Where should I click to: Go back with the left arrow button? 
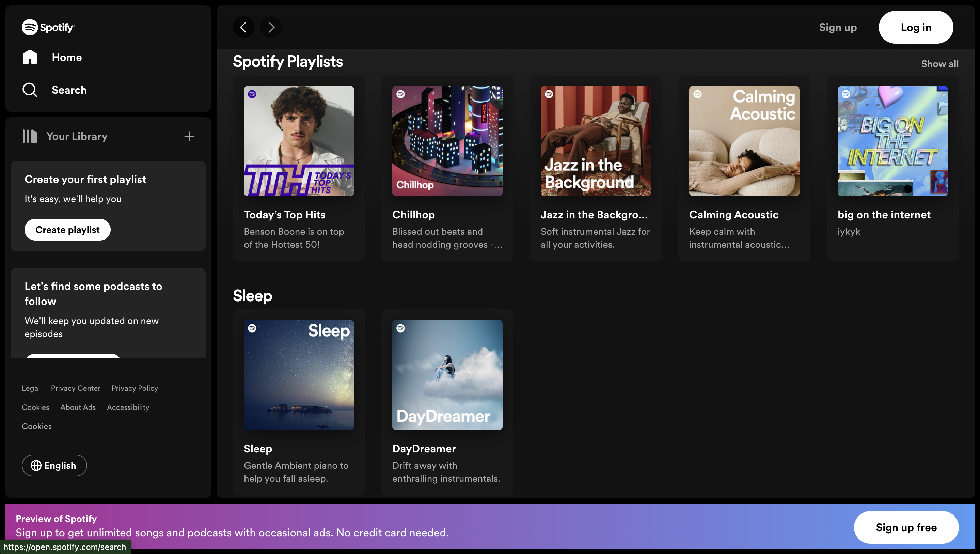coord(243,27)
